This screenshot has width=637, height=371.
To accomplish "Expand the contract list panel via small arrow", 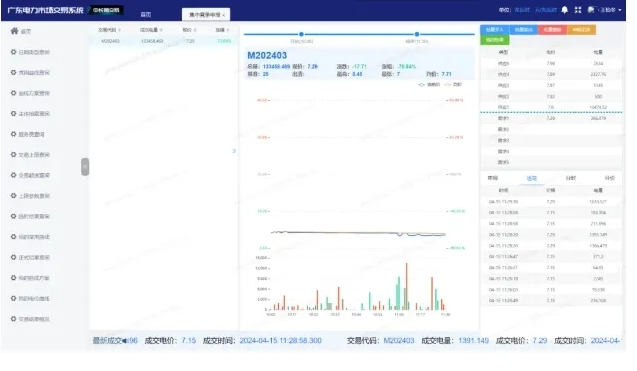I will [234, 151].
